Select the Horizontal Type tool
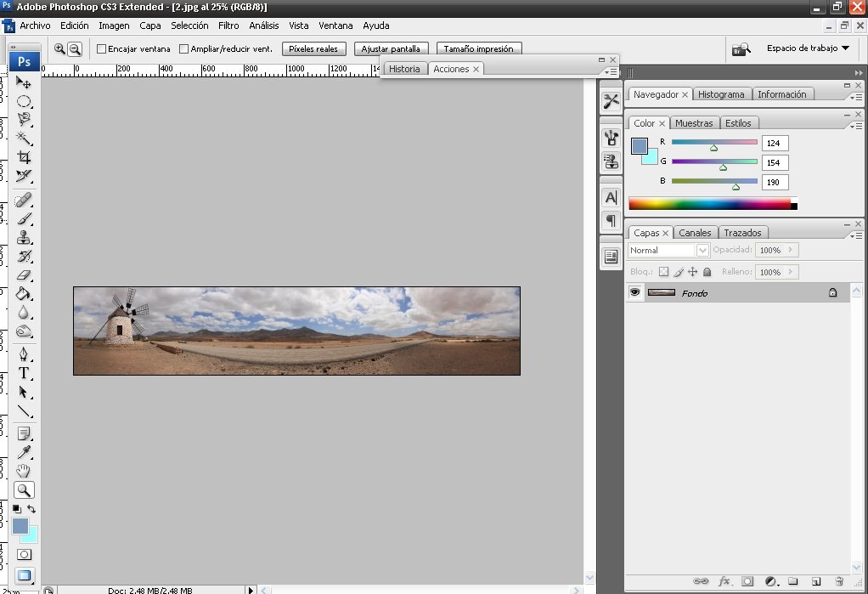Image resolution: width=868 pixels, height=594 pixels. 24,373
